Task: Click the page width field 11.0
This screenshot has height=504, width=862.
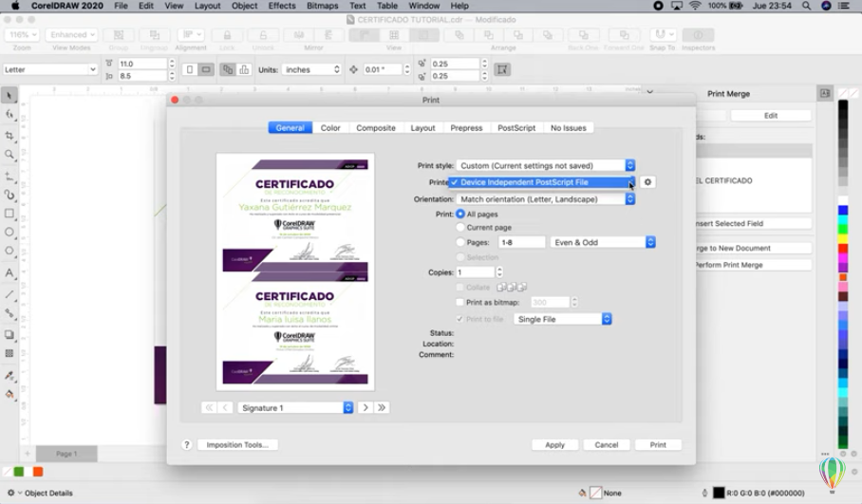Action: click(141, 64)
